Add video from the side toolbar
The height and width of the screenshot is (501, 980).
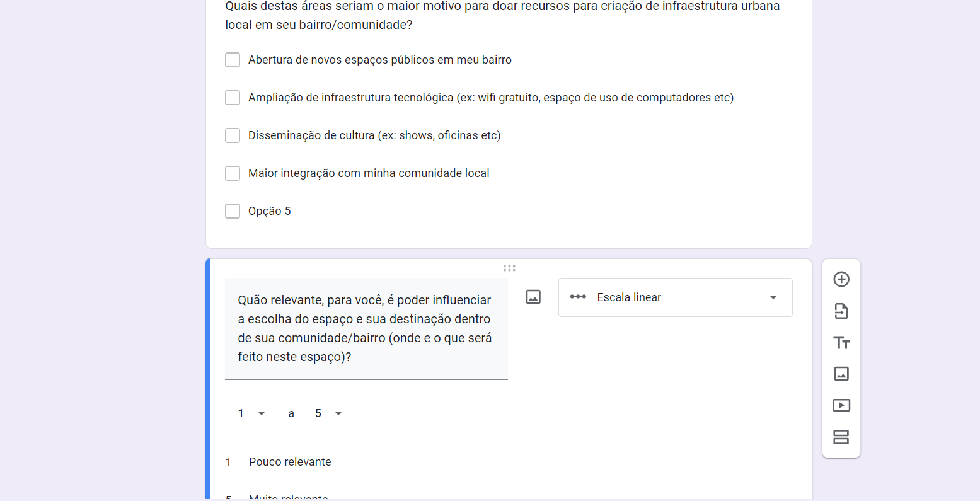(841, 405)
